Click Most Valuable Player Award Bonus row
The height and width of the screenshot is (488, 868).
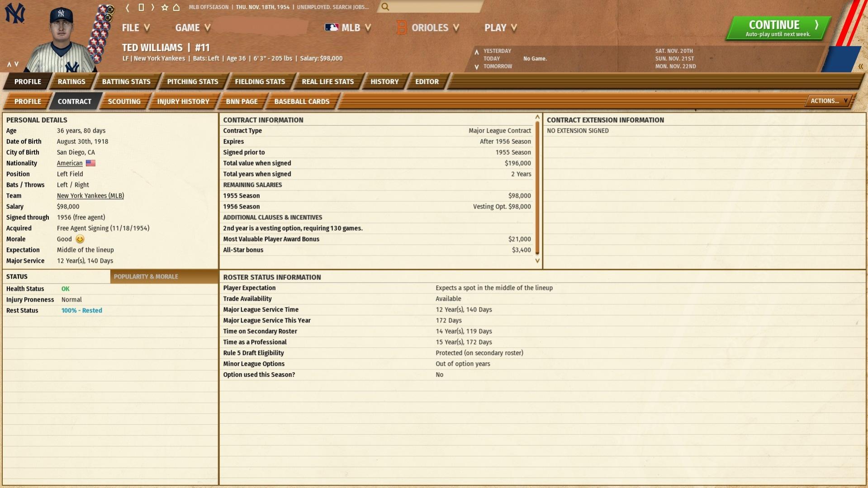click(x=377, y=239)
